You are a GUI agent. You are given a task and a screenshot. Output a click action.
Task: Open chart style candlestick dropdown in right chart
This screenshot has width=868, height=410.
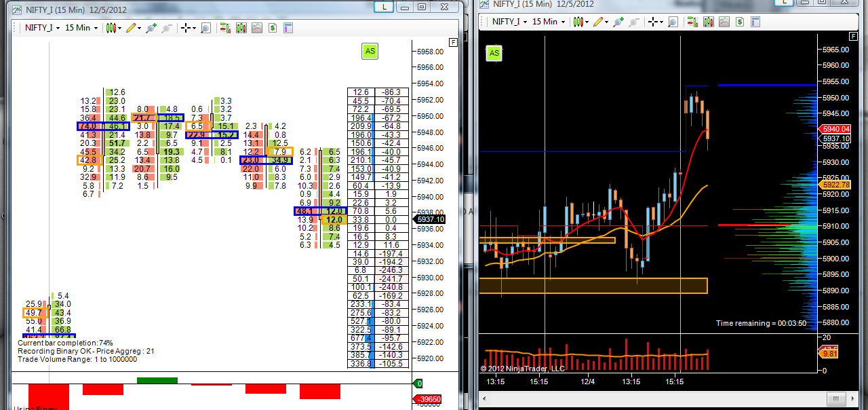click(580, 22)
